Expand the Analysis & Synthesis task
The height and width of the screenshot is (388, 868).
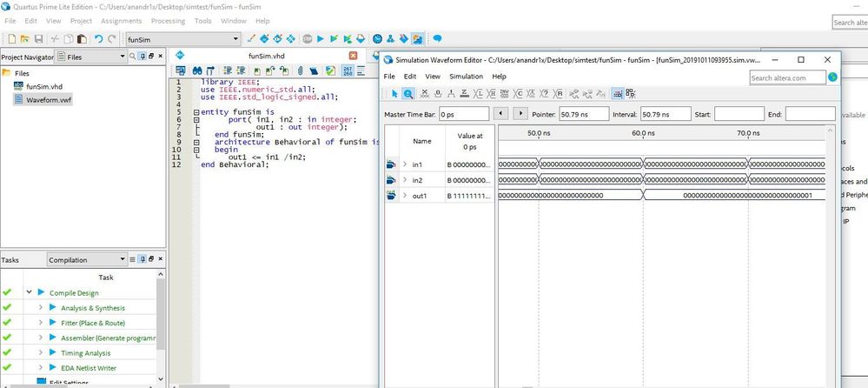pos(40,308)
